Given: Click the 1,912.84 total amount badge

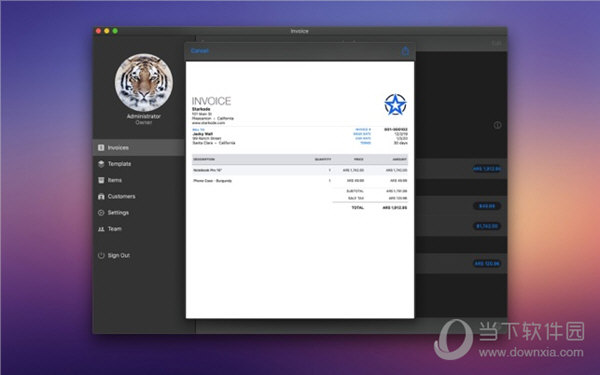Looking at the screenshot, I should [x=487, y=169].
